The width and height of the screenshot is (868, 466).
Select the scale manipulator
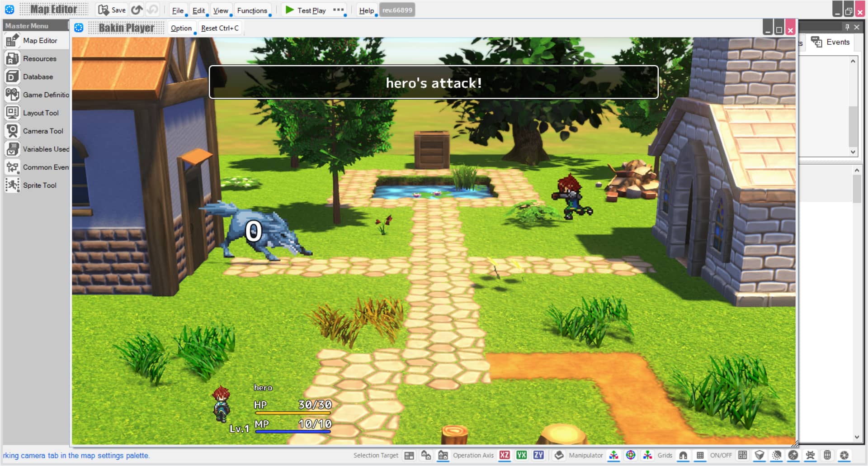(648, 455)
